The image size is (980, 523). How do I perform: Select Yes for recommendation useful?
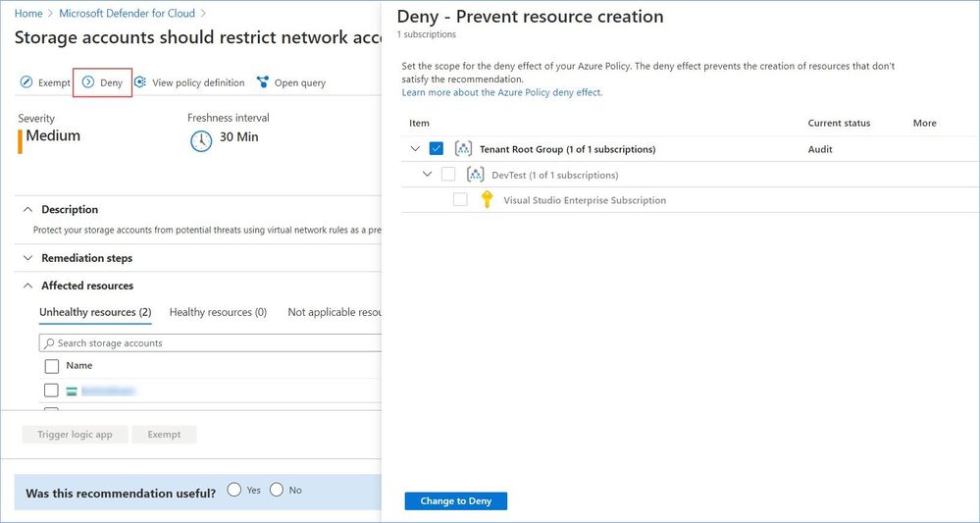(x=233, y=490)
